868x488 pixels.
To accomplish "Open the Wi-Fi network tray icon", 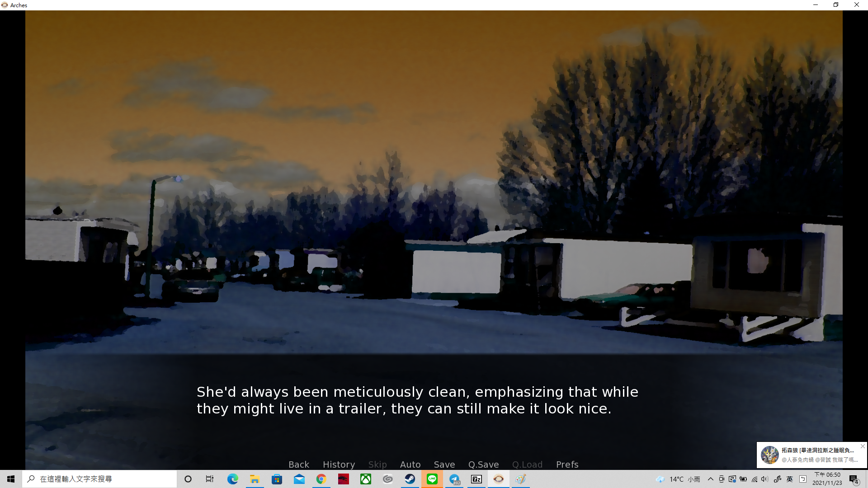I will pos(754,479).
